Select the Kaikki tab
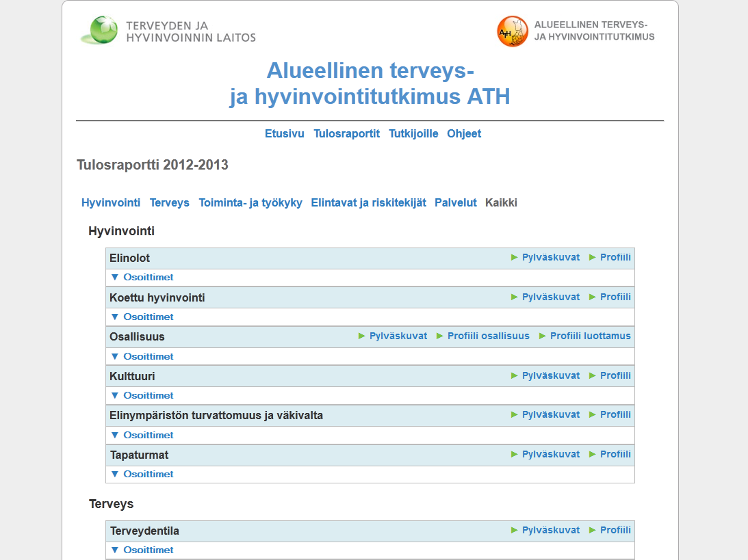This screenshot has height=560, width=748. 501,202
